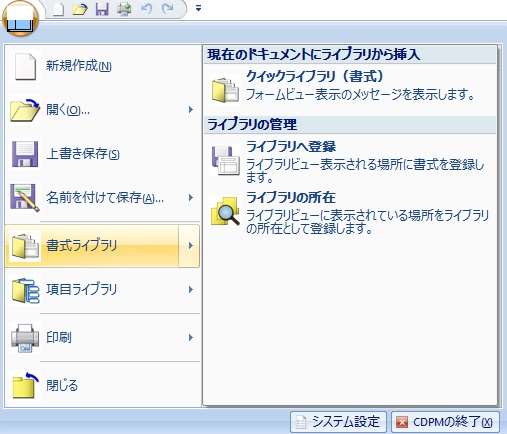Click the blank page icon beside 新規作成
The width and height of the screenshot is (507, 434).
pyautogui.click(x=25, y=66)
